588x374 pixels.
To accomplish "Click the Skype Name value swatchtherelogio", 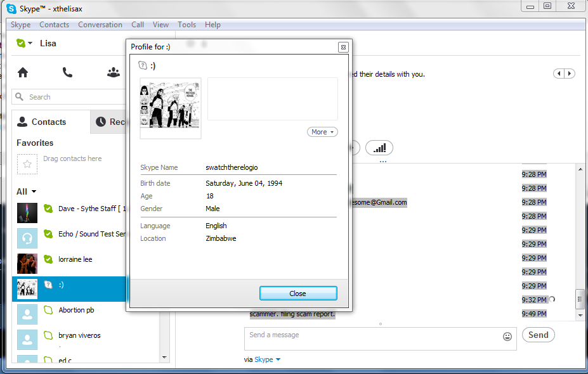I will pos(232,167).
